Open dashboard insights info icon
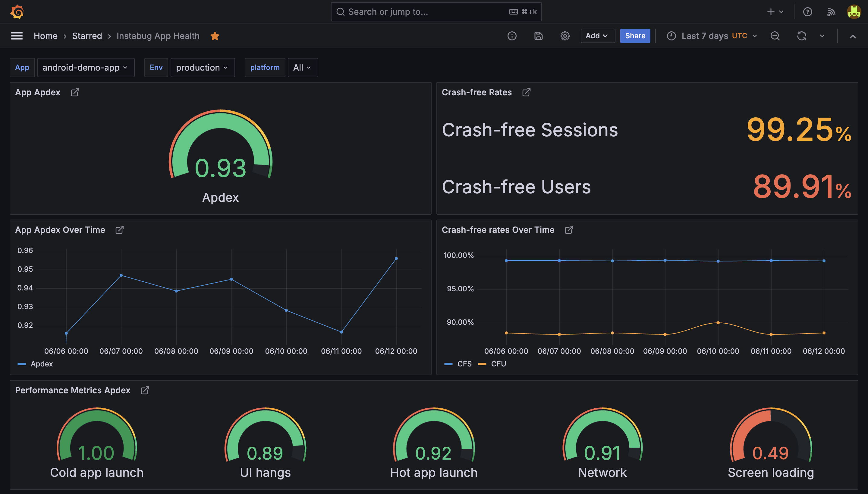The image size is (868, 494). 512,36
